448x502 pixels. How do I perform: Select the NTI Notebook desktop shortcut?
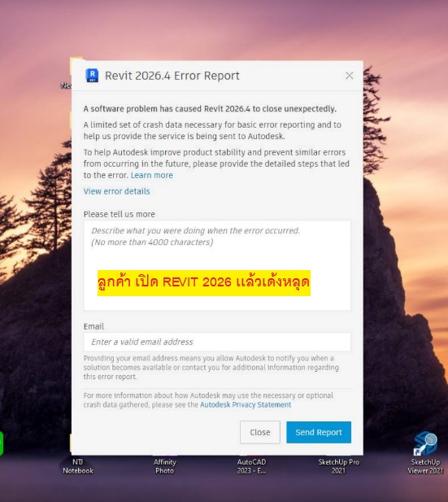[x=78, y=466]
